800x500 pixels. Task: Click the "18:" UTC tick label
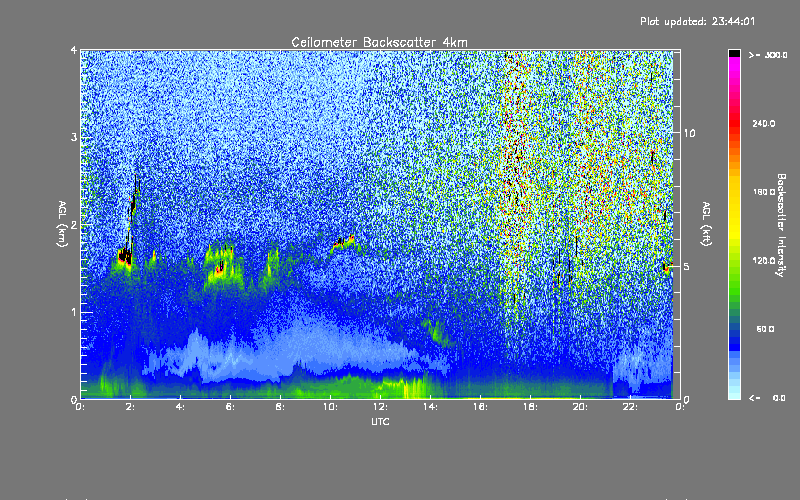coord(531,407)
